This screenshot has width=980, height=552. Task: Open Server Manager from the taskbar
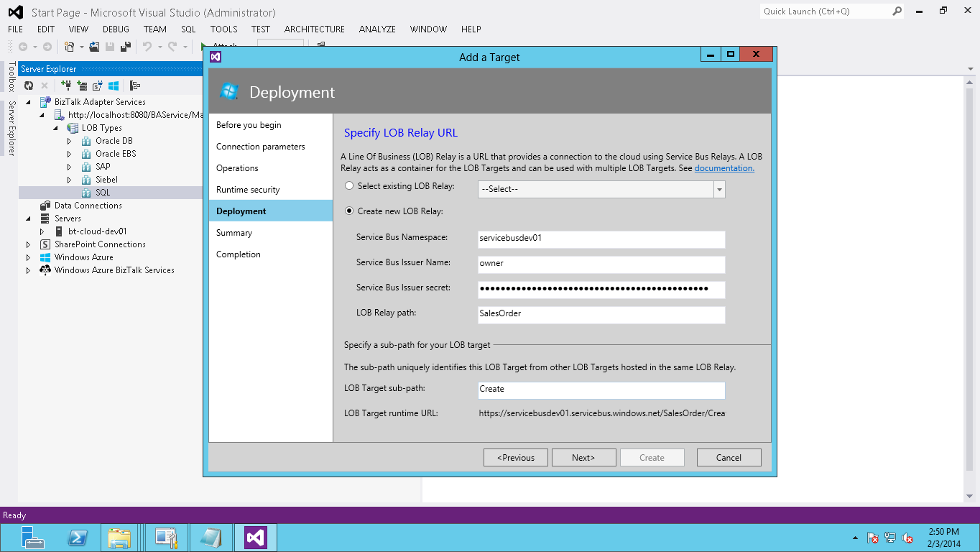coord(32,538)
